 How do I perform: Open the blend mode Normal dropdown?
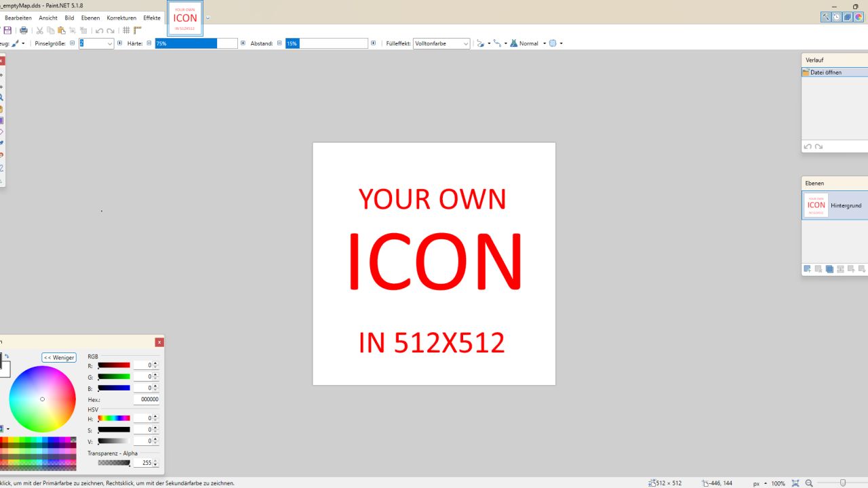544,43
